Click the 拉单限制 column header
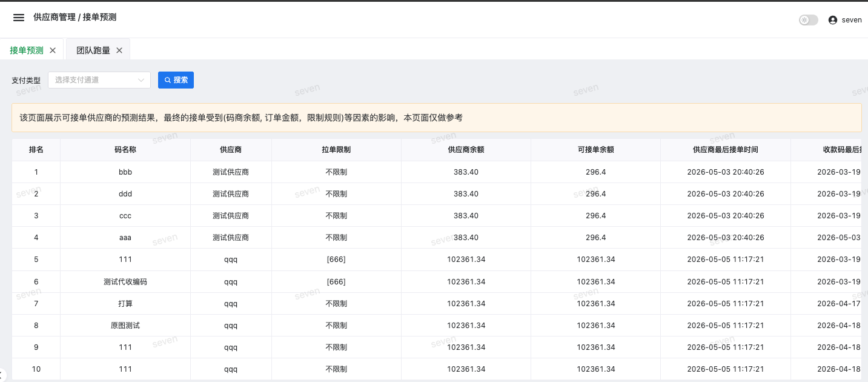 [336, 150]
